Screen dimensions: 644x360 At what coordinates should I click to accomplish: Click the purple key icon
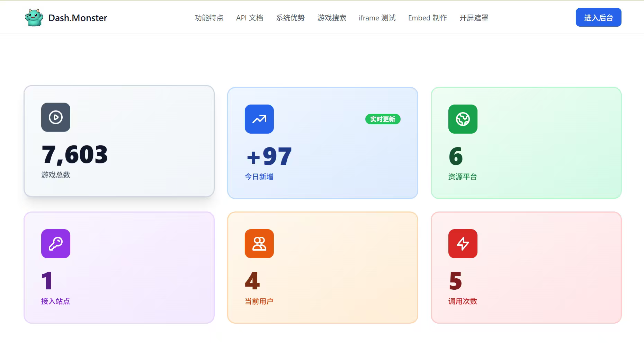56,244
